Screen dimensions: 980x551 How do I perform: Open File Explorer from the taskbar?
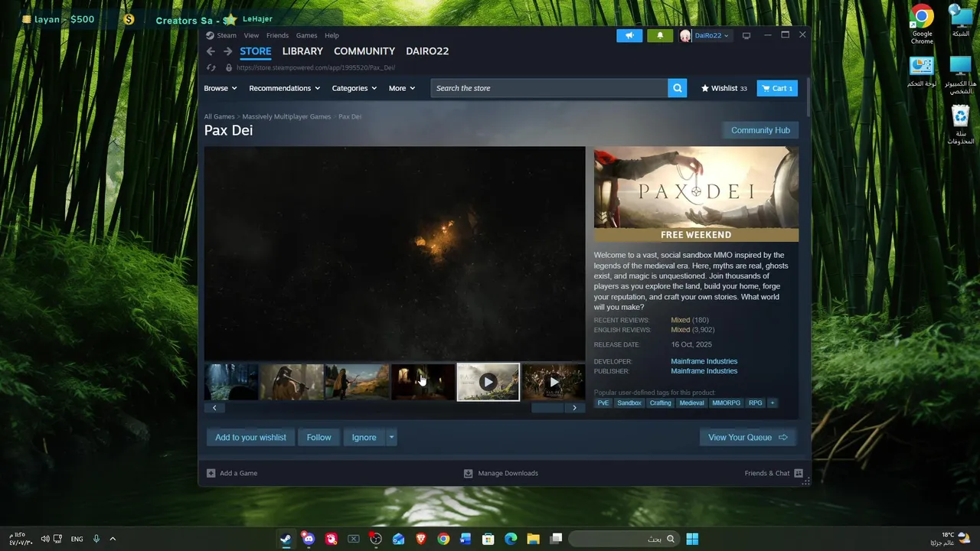pos(533,539)
